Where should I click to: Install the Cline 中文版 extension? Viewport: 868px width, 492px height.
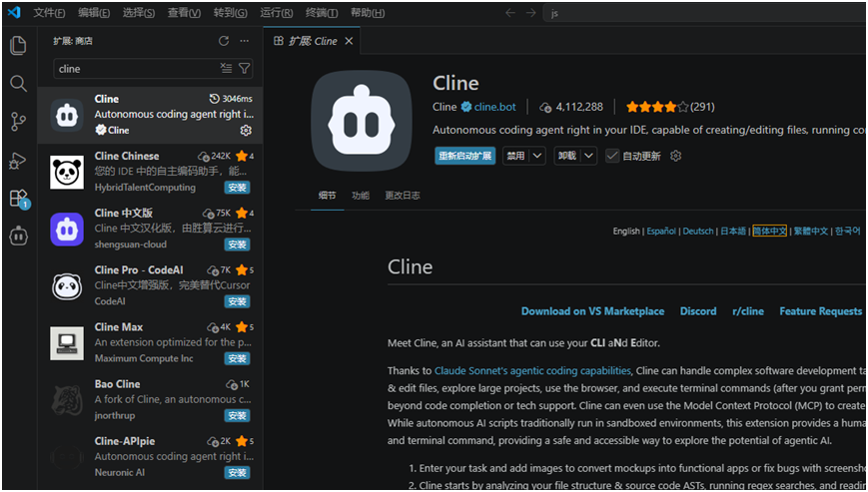[x=237, y=245]
